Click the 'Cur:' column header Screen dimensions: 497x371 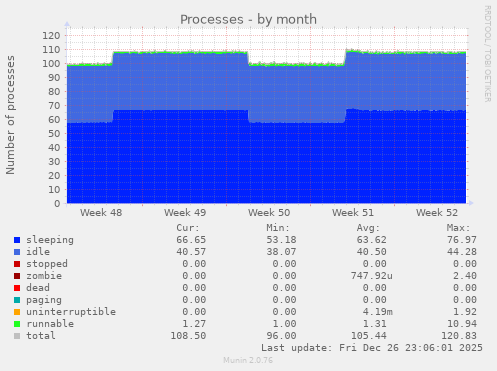188,228
